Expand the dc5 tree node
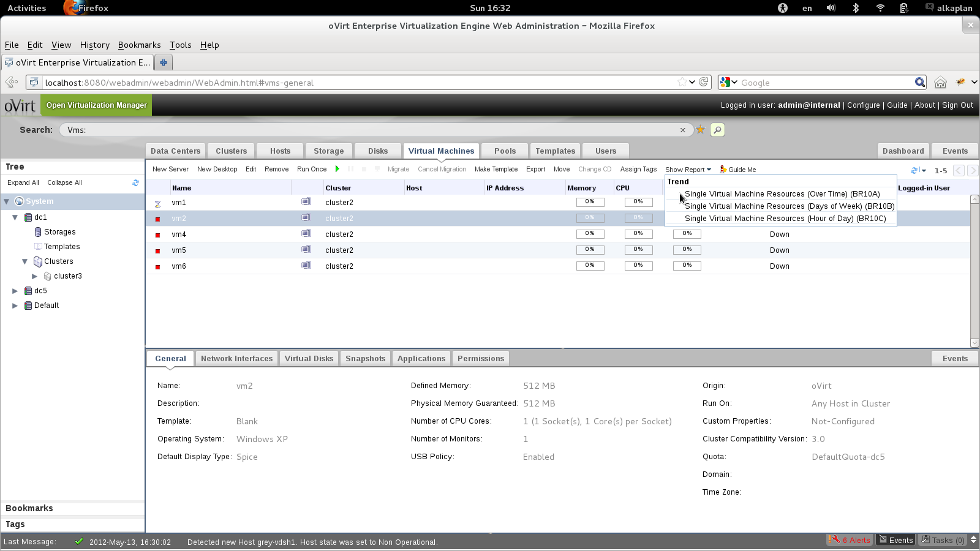Screen dimensions: 980x551 [x=15, y=291]
